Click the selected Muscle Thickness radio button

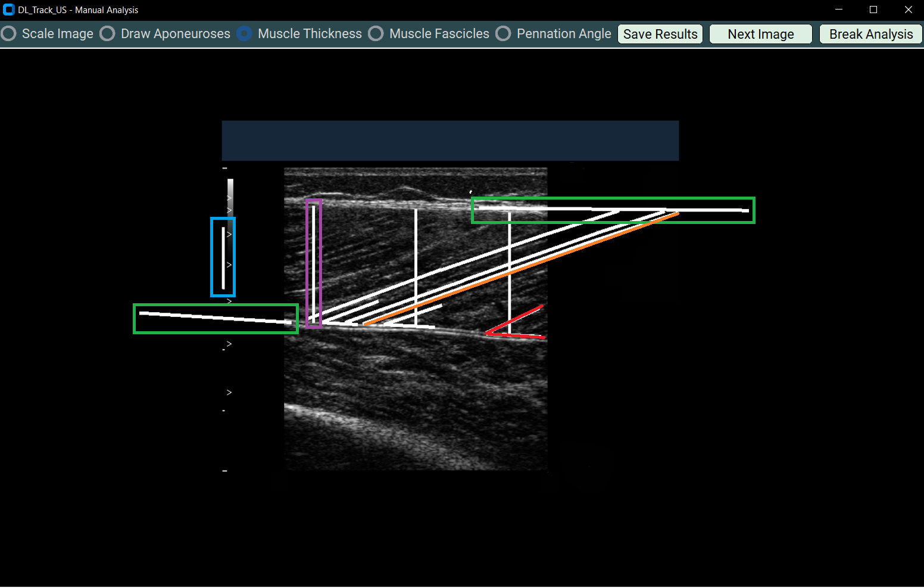pyautogui.click(x=245, y=33)
